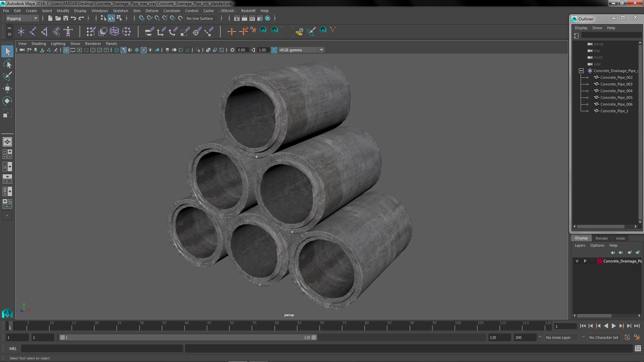Toggle layer visibility V box for Concrete_Drainage layer

(577, 261)
